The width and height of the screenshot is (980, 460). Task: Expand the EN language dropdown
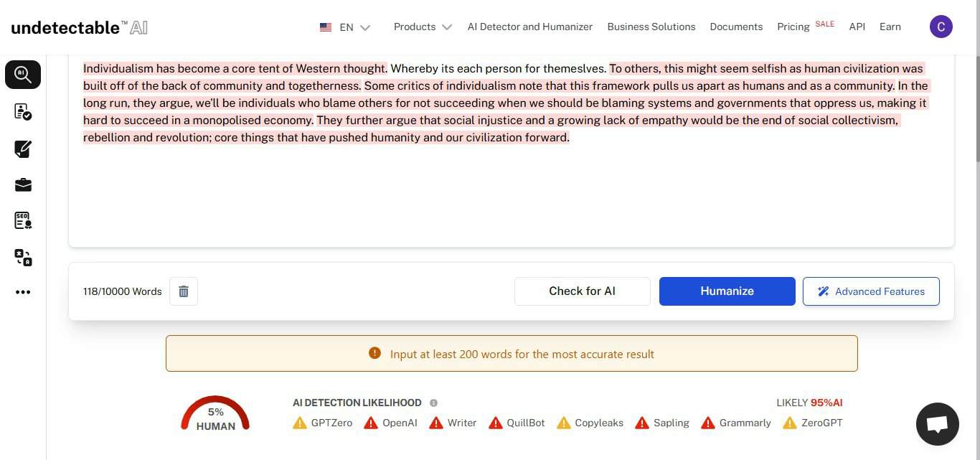tap(345, 27)
